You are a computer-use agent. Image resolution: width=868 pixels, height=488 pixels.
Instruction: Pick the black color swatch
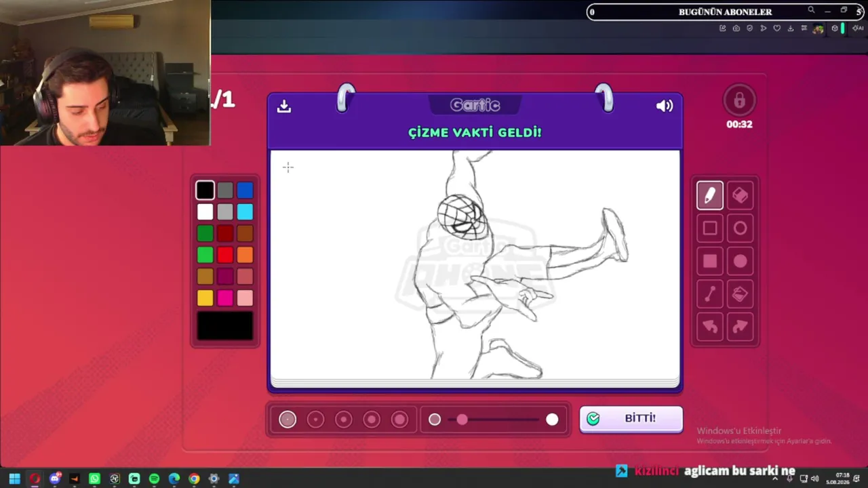(205, 190)
